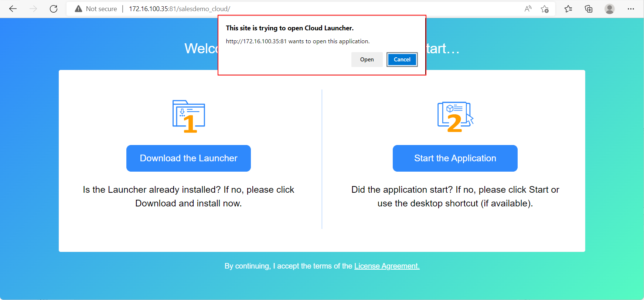Viewport: 644px width, 300px height.
Task: Open the Favorites list icon
Action: pyautogui.click(x=568, y=9)
